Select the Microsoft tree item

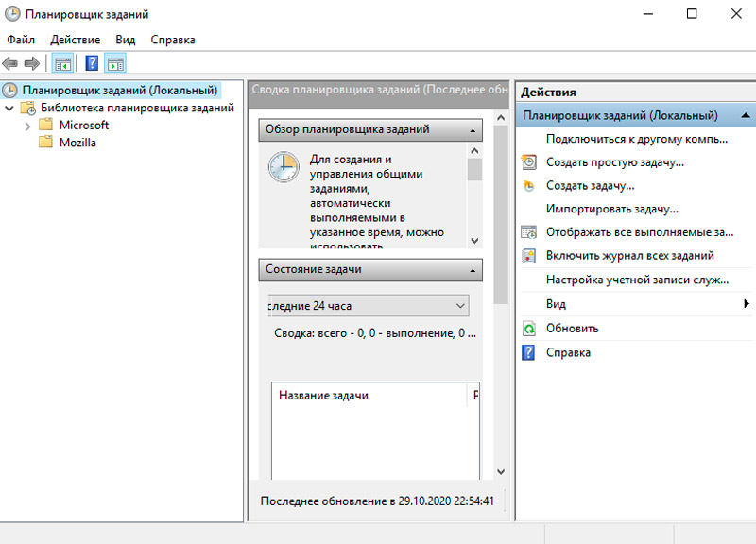84,125
